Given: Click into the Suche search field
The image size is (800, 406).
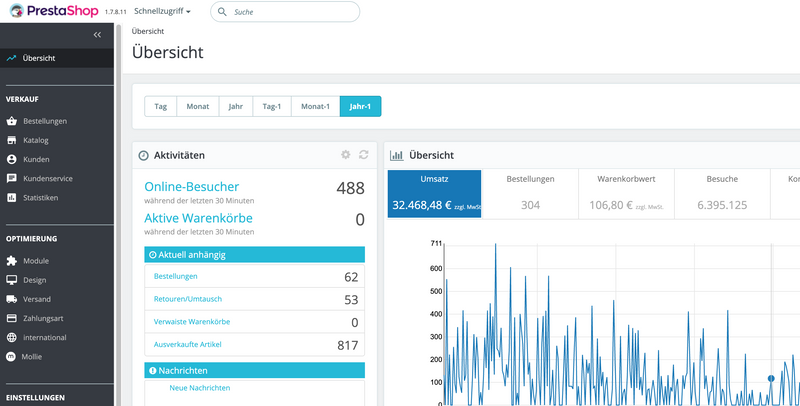Looking at the screenshot, I should click(290, 12).
